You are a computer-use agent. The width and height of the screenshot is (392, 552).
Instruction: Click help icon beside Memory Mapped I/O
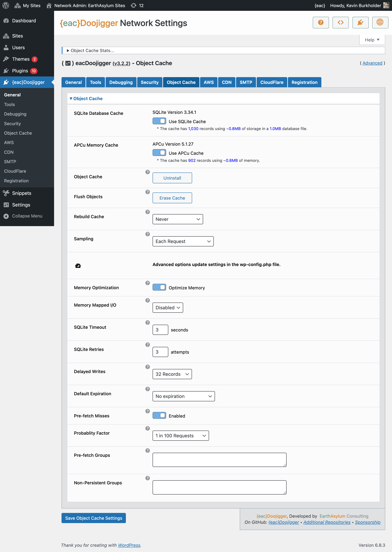click(x=148, y=300)
